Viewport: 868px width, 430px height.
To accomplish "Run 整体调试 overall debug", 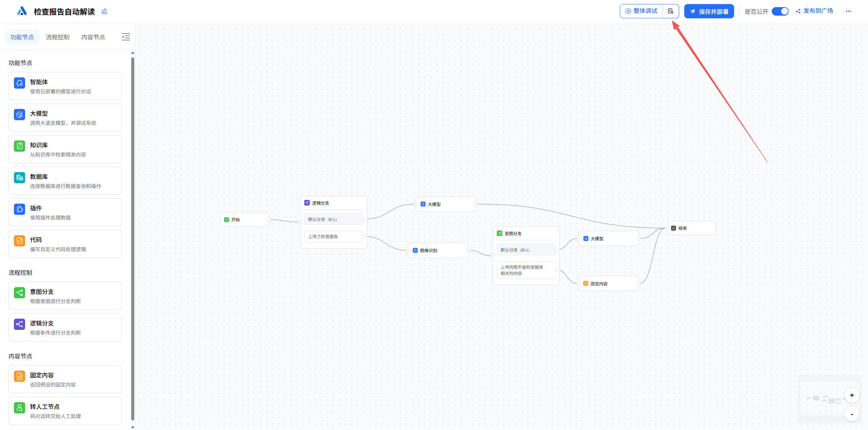I will click(x=641, y=11).
